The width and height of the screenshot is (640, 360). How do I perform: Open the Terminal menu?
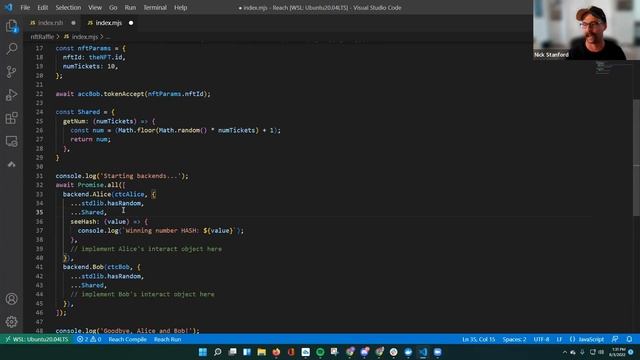click(155, 7)
